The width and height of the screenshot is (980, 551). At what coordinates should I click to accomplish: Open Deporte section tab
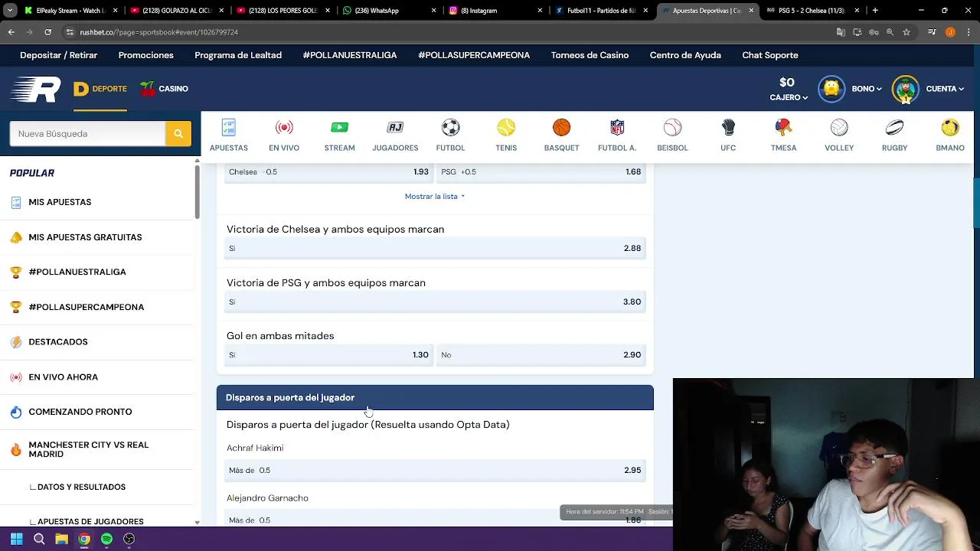(100, 89)
